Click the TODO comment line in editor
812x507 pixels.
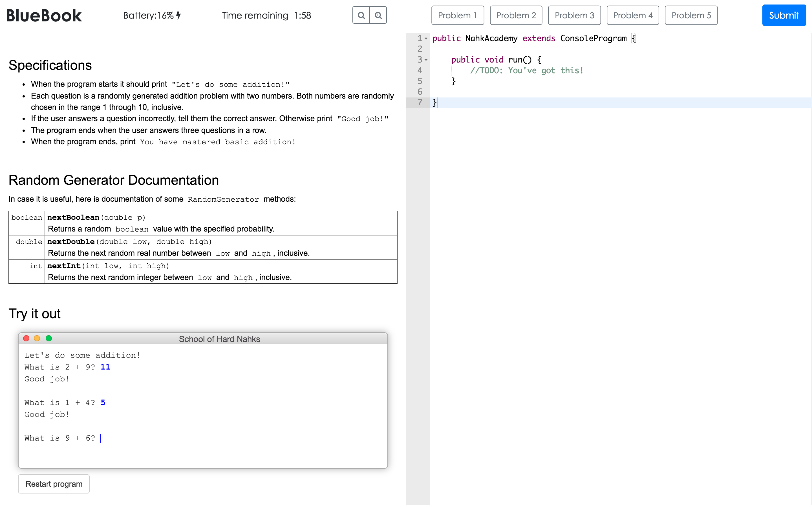[x=526, y=70]
